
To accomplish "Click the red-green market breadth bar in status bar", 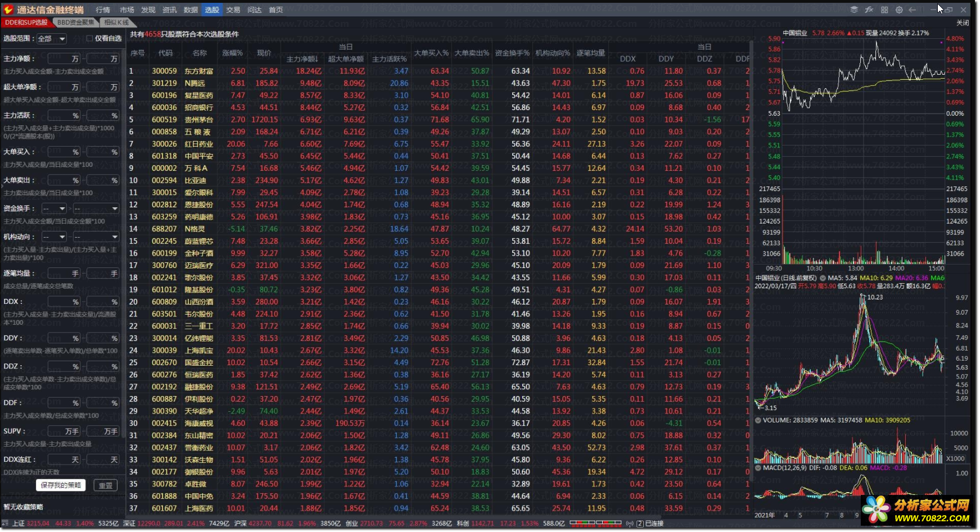I will tap(595, 523).
